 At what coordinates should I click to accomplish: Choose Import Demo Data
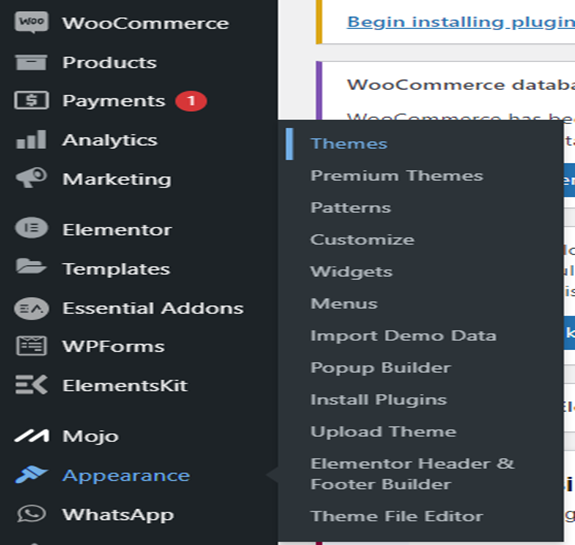pyautogui.click(x=403, y=336)
